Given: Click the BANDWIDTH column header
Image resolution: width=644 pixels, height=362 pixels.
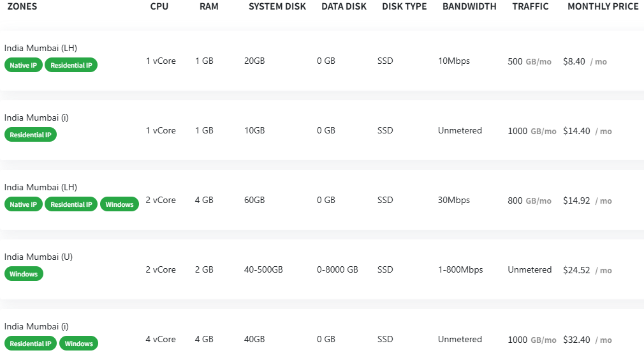Looking at the screenshot, I should point(469,6).
